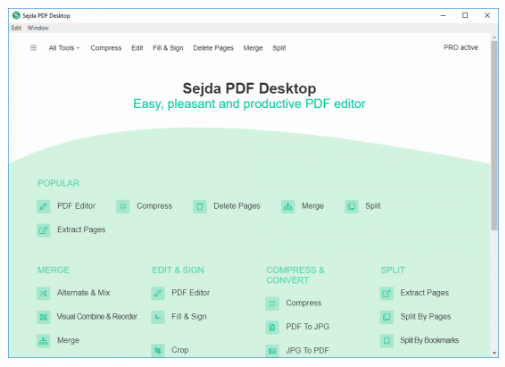Open the Merge link under Popular
Screen dimensions: 505x367
313,206
